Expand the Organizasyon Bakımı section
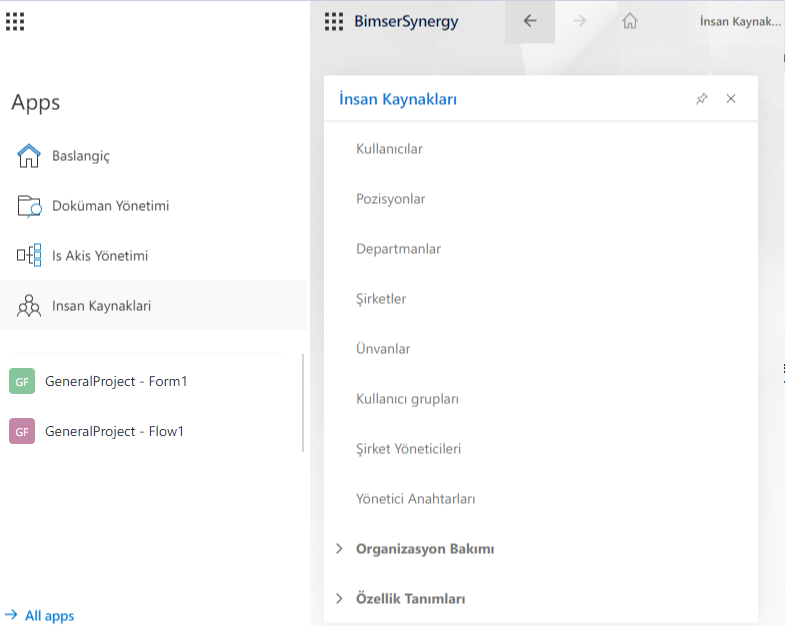Viewport: 785px width, 630px height. point(424,549)
